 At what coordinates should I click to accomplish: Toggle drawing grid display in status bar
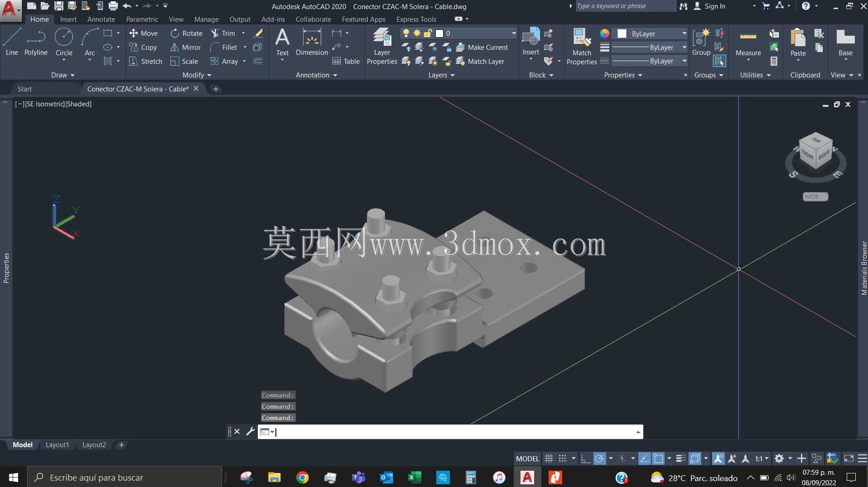pyautogui.click(x=549, y=458)
